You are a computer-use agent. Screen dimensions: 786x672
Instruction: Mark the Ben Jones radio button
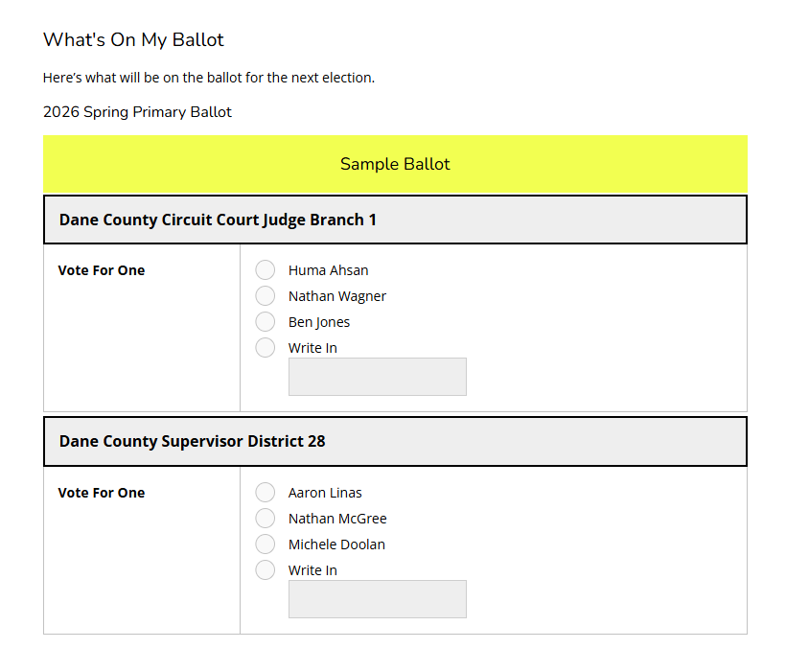[266, 322]
